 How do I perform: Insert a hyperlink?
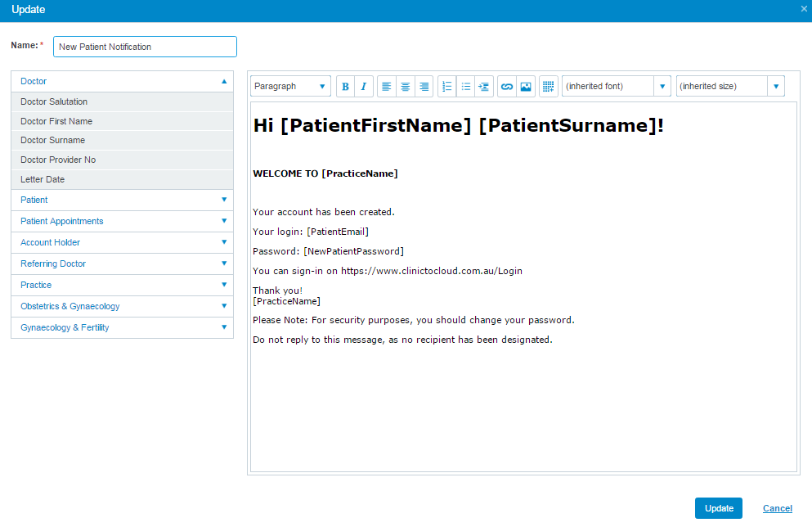tap(507, 87)
